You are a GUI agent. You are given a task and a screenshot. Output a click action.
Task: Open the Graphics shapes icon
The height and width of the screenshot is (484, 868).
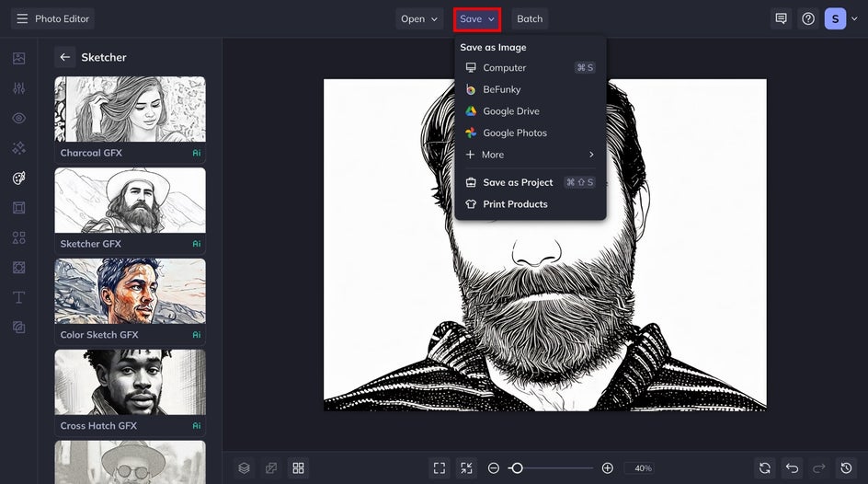pos(18,237)
